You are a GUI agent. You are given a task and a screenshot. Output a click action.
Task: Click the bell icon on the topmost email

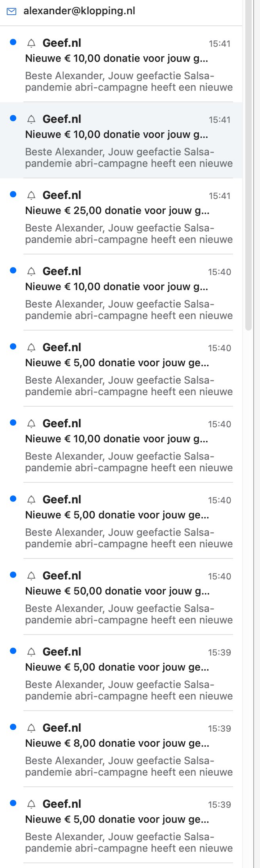tap(31, 43)
